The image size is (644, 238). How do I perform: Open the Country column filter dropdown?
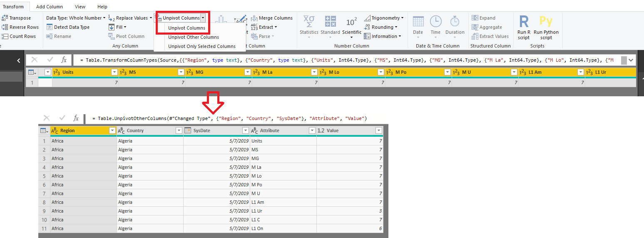pos(179,130)
